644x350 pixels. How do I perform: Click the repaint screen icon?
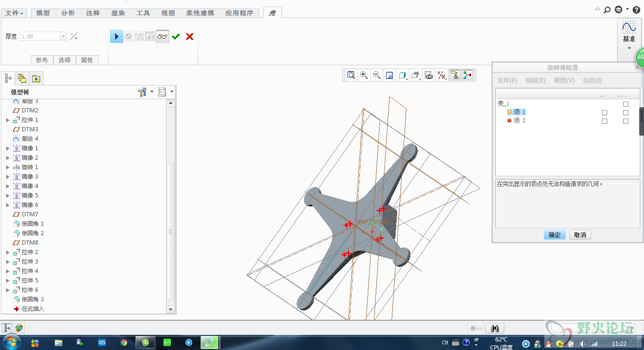[x=390, y=75]
